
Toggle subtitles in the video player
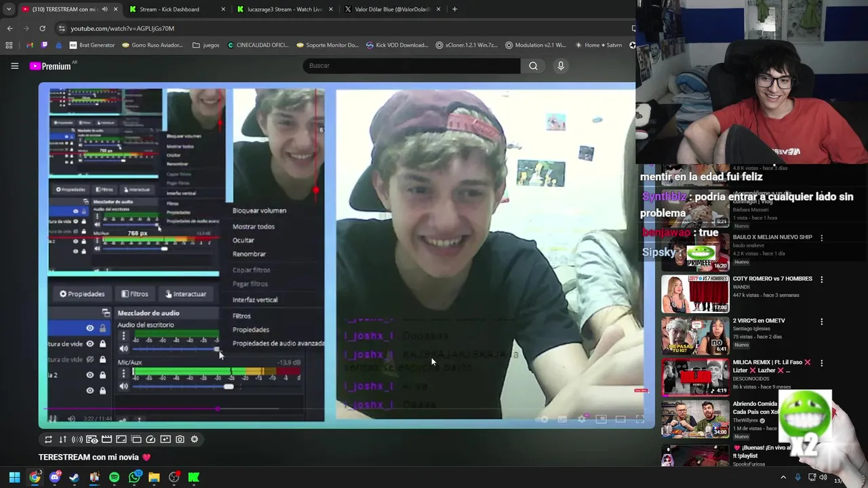(x=562, y=419)
